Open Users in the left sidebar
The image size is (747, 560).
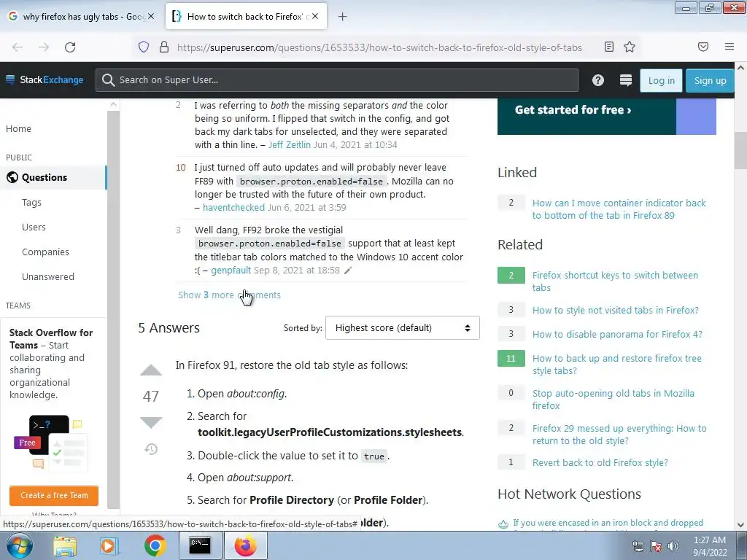34,227
